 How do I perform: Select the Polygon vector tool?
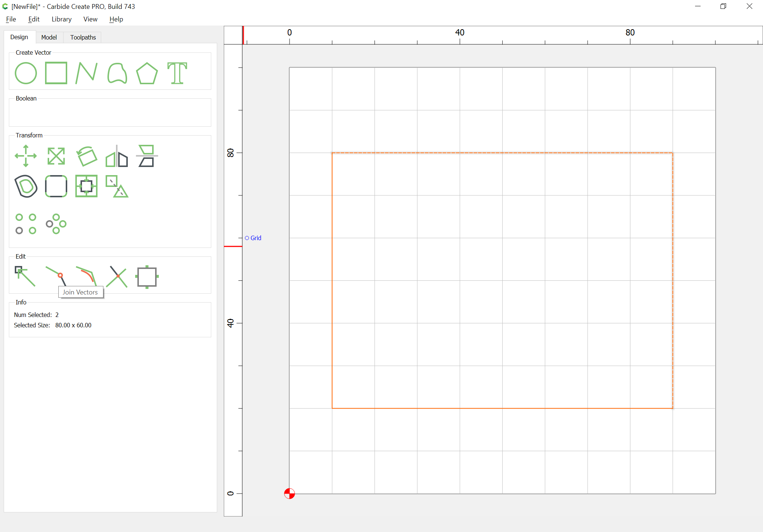point(147,73)
